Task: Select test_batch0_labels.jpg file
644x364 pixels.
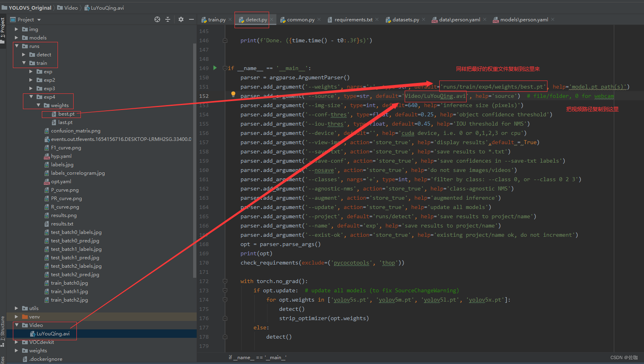Action: click(x=72, y=232)
